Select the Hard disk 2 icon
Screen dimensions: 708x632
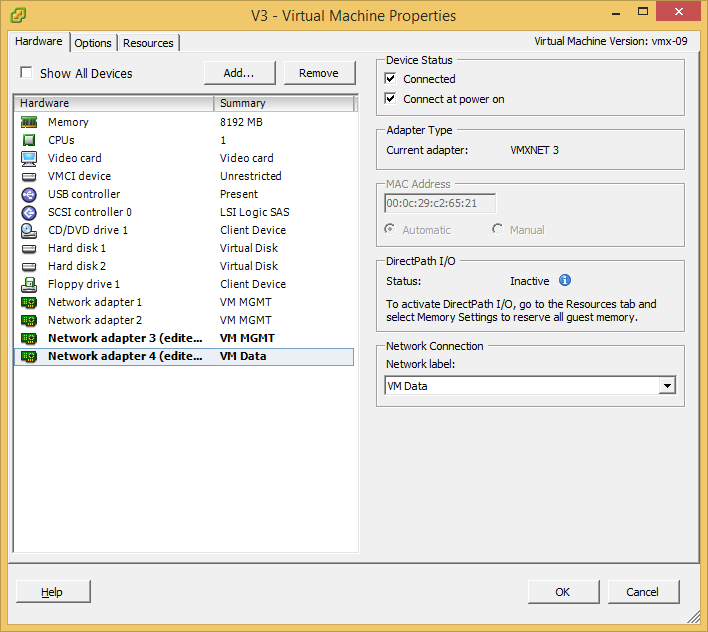[x=29, y=267]
